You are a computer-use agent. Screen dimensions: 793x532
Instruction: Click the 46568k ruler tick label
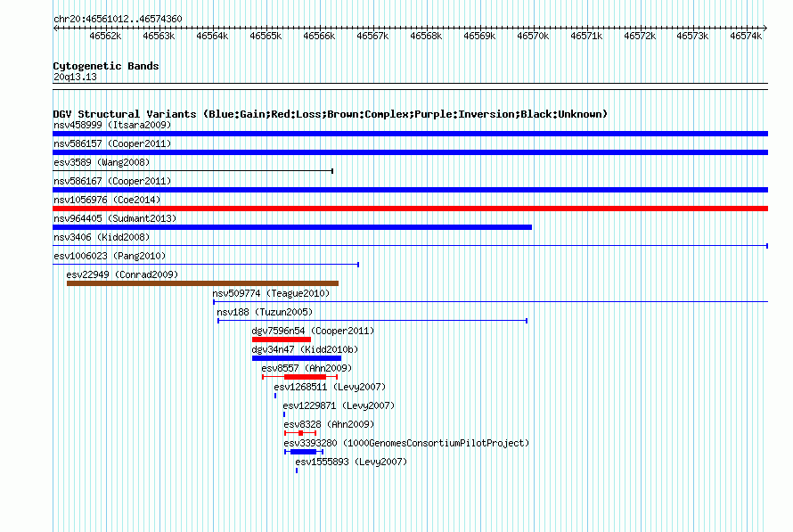(426, 36)
